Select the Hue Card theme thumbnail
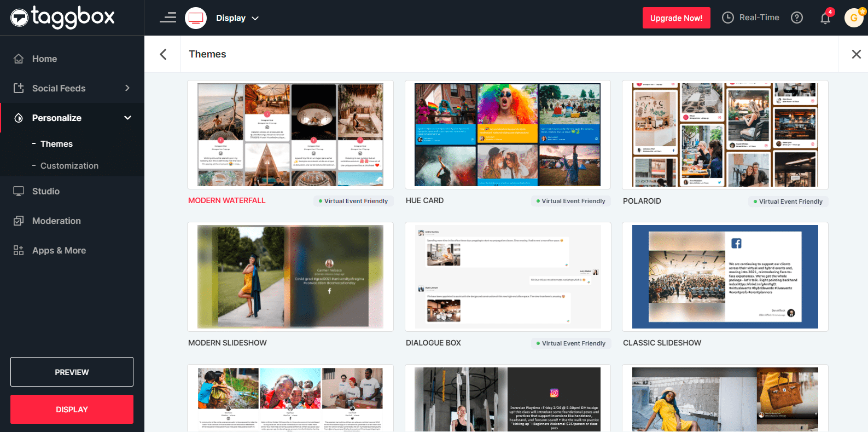This screenshot has width=868, height=432. click(x=508, y=135)
